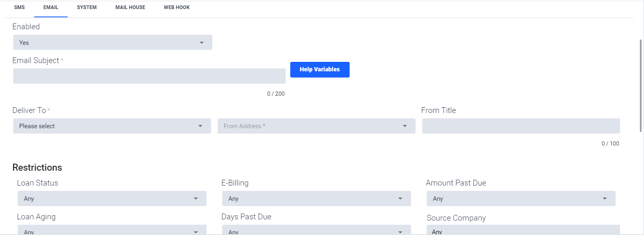The image size is (644, 235).
Task: Click the EMAIL tab
Action: [x=51, y=7]
